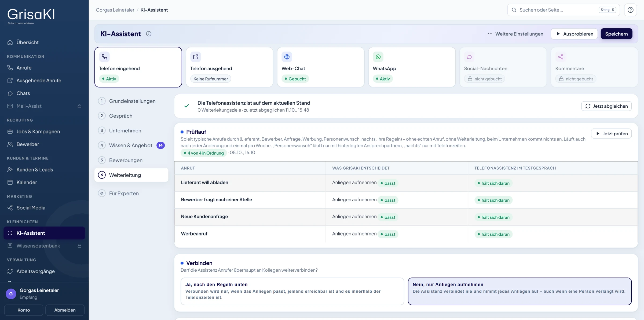The height and width of the screenshot is (320, 644).
Task: Click the info icon next to KI-Assistent
Action: tap(149, 34)
